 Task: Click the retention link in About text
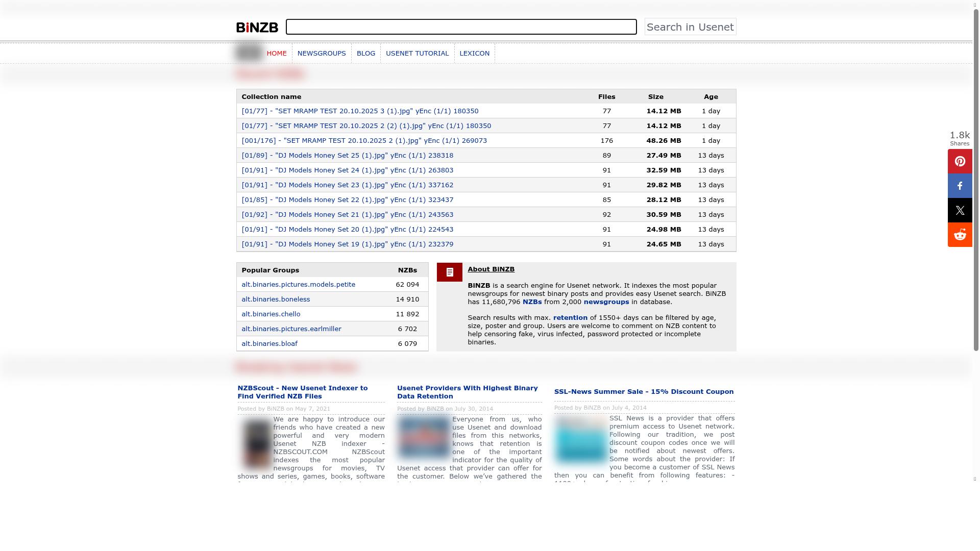point(570,317)
